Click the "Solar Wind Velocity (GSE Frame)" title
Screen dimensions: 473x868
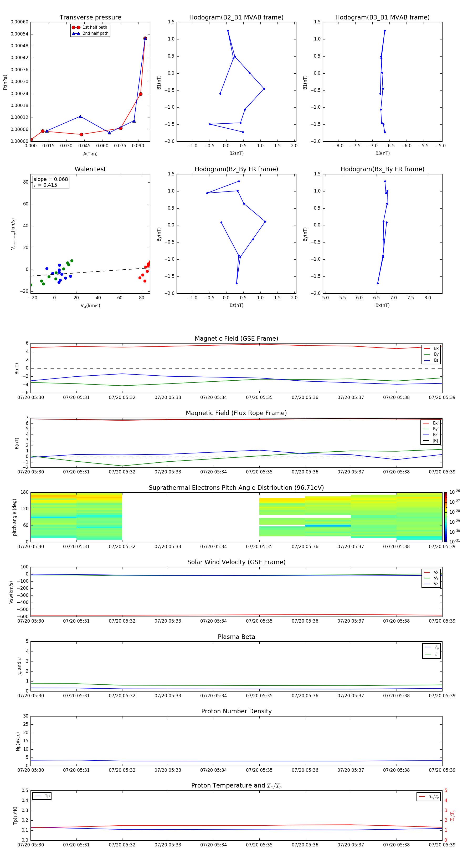click(236, 562)
